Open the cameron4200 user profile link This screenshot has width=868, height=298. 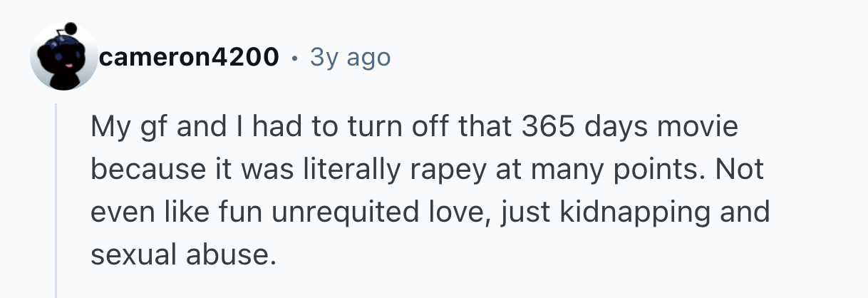[189, 57]
